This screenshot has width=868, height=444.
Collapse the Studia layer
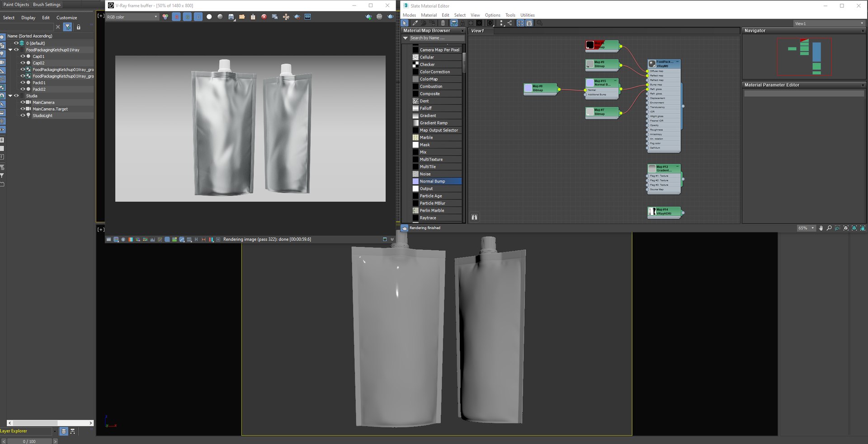click(x=10, y=96)
